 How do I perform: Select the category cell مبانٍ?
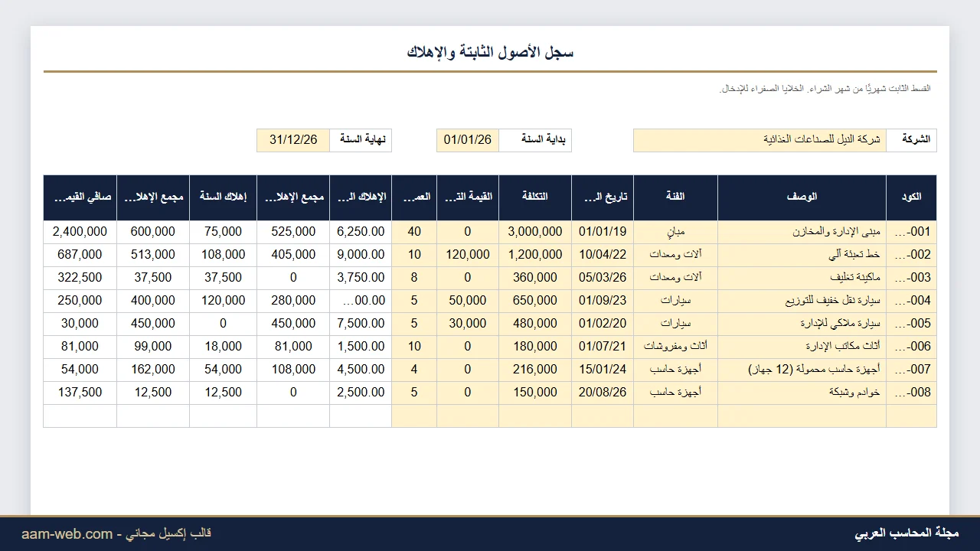point(675,232)
